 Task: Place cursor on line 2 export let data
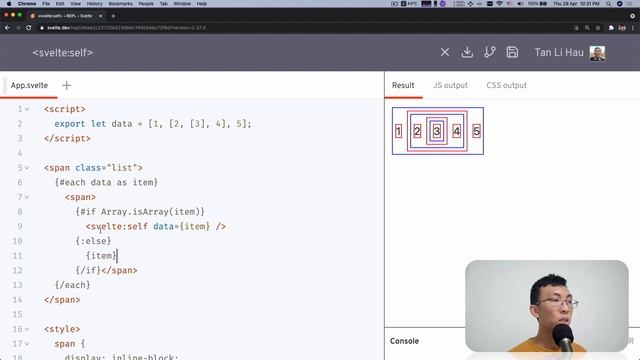pos(153,124)
